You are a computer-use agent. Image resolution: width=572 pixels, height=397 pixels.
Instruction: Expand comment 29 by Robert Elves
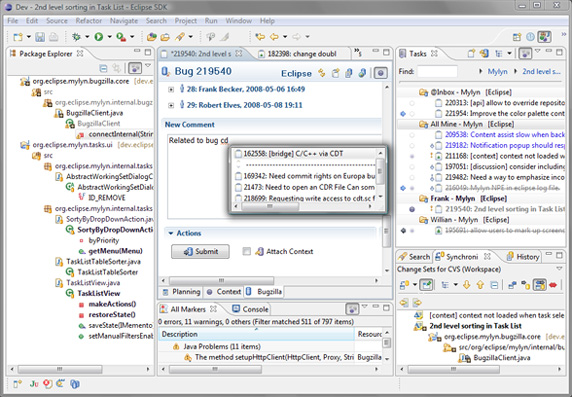click(171, 105)
